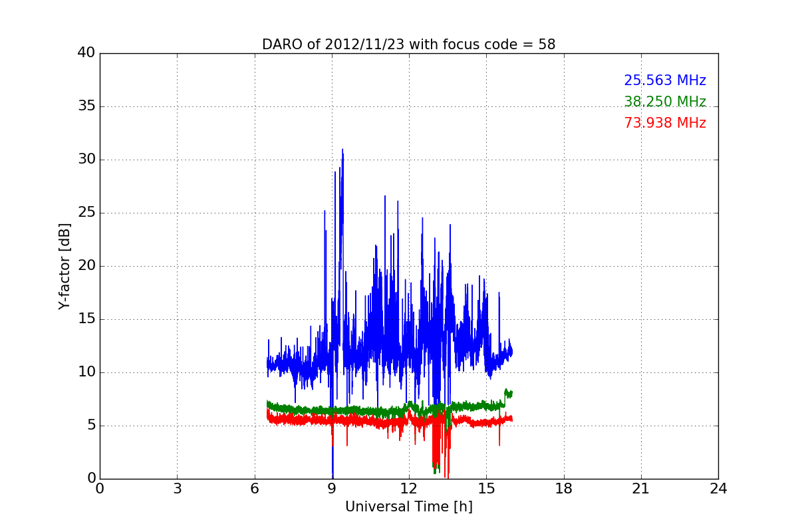Click y-axis tick label 35
Image resolution: width=798 pixels, height=532 pixels.
[86, 106]
